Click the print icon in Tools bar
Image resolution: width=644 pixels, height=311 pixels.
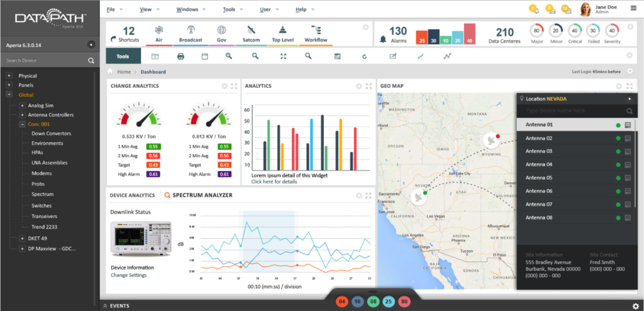(180, 57)
